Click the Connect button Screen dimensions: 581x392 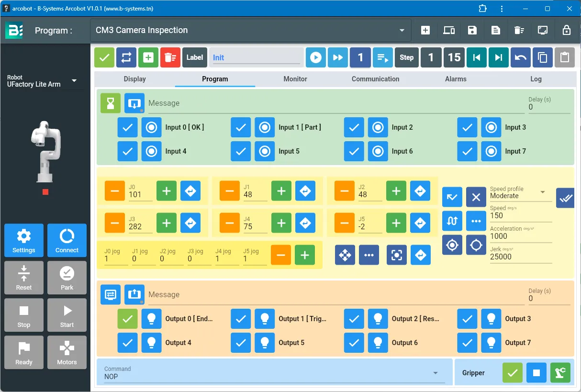(67, 240)
